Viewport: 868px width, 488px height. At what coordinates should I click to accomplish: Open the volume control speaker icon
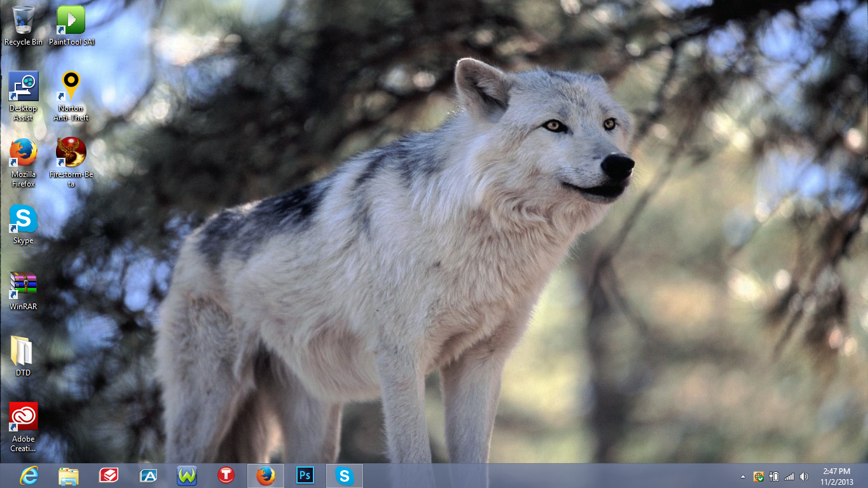point(804,477)
